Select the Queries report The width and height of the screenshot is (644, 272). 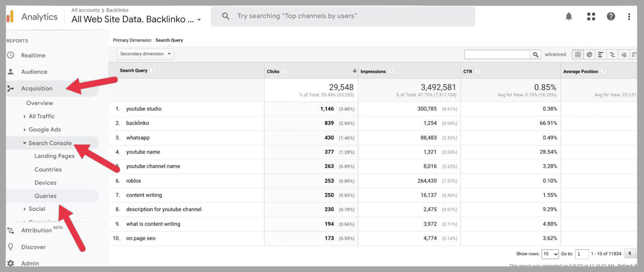45,196
